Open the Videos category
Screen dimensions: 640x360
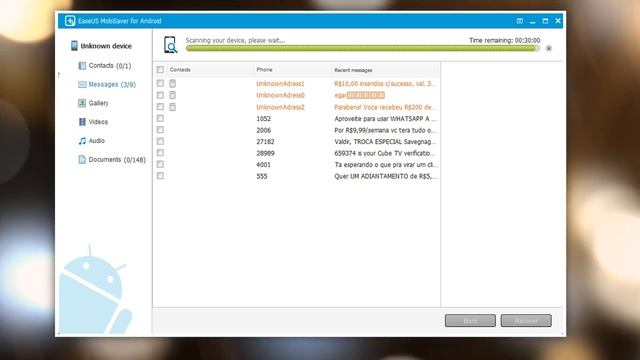[x=98, y=122]
